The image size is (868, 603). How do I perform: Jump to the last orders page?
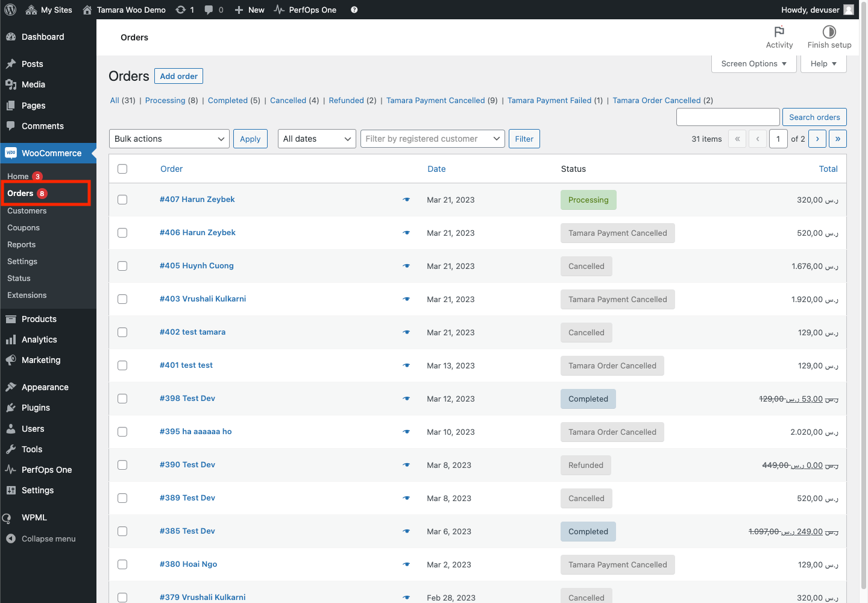click(838, 139)
